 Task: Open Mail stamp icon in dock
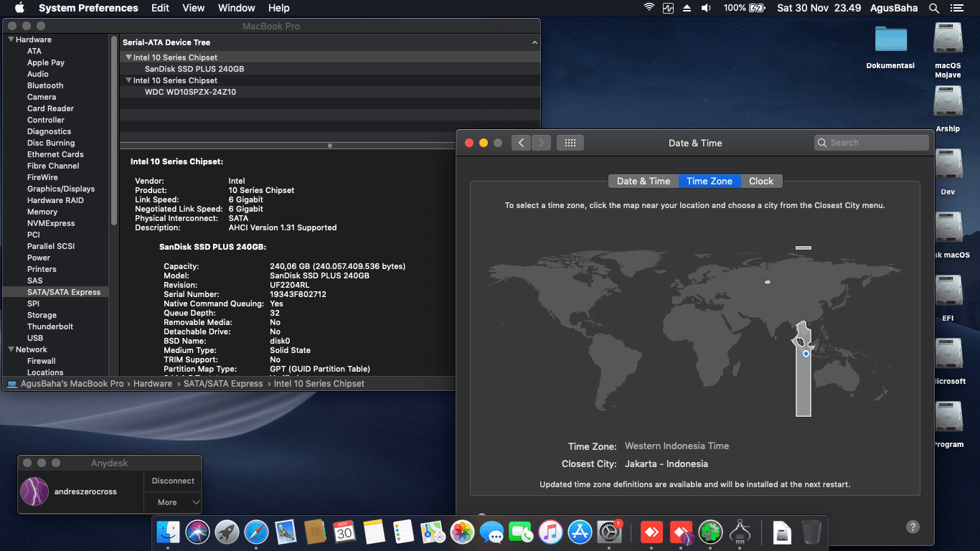pos(286,532)
